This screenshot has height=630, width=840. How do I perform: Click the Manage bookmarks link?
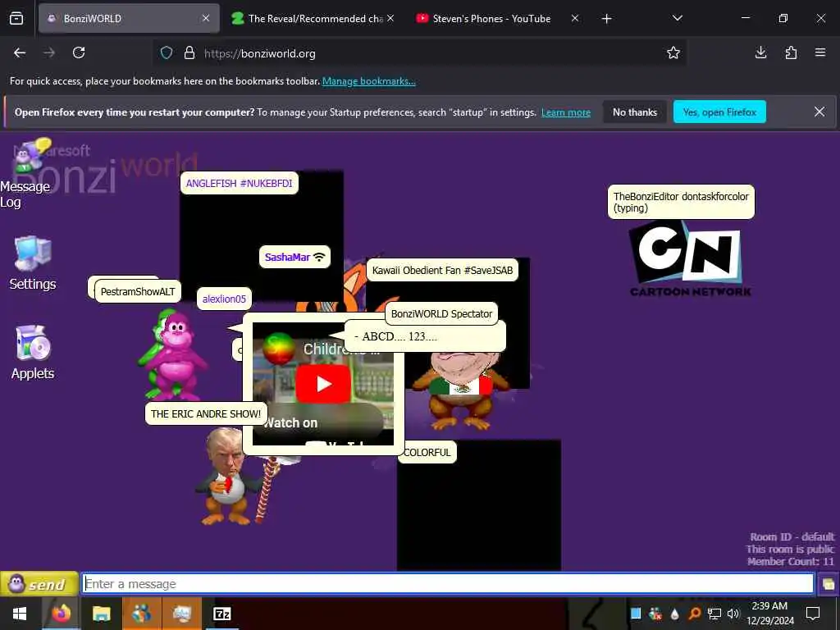point(368,81)
